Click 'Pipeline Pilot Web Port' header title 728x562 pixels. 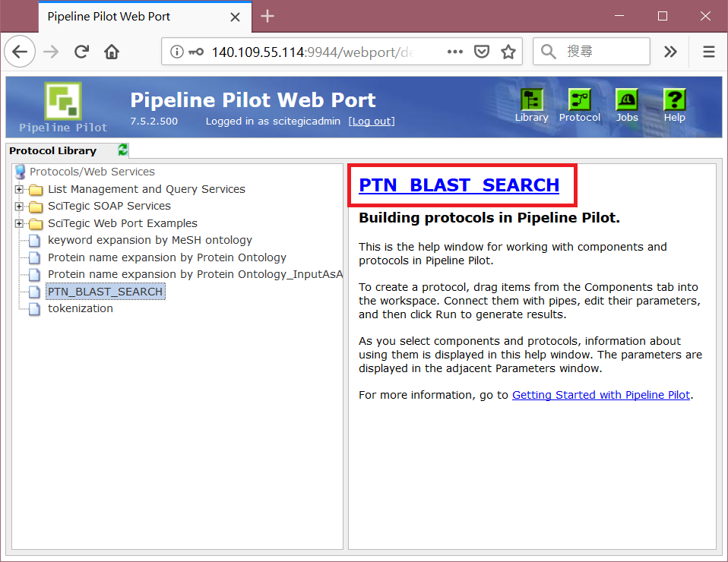click(252, 100)
